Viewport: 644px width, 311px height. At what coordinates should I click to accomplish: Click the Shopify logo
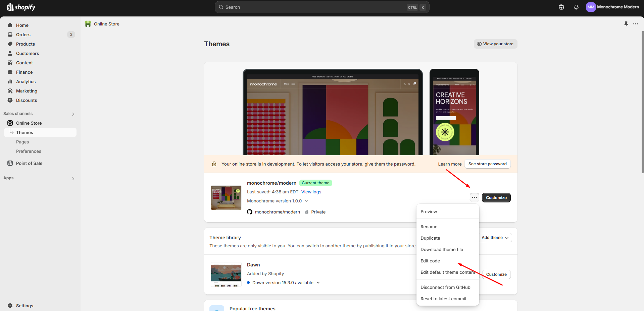(21, 7)
